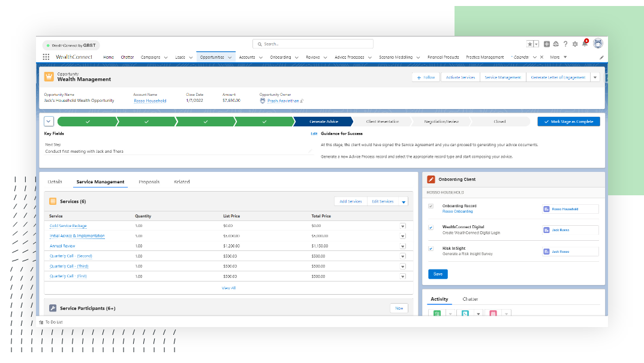644x363 pixels.
Task: Toggle the Risk InSight checkbox
Action: pos(431,249)
